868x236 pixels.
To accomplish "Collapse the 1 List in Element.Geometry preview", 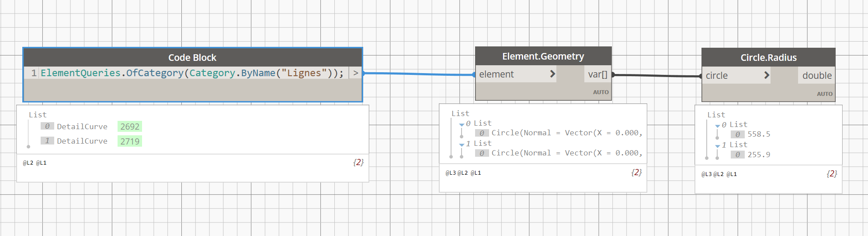I will click(x=462, y=144).
